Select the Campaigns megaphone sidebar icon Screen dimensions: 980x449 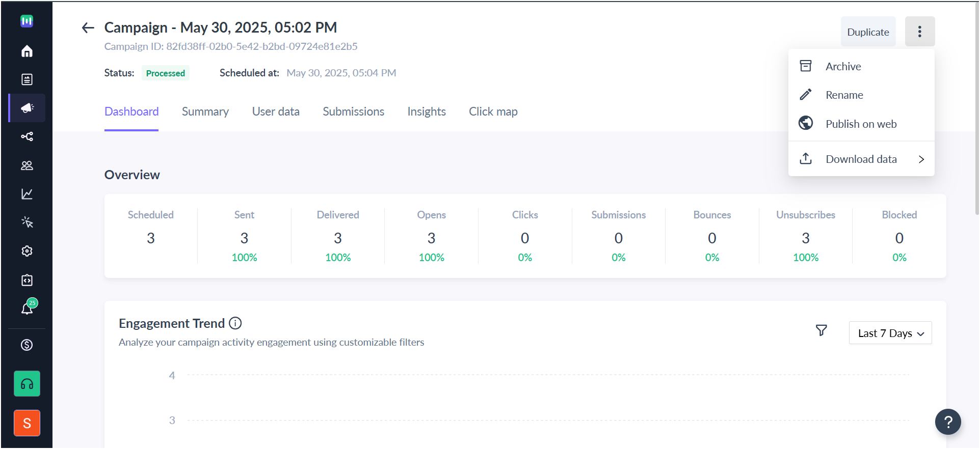(x=27, y=108)
